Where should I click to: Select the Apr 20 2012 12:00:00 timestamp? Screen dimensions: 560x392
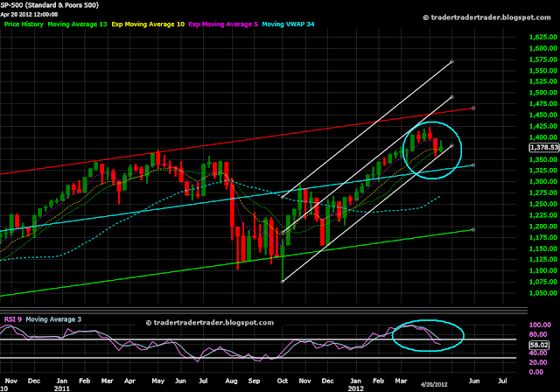(x=29, y=15)
